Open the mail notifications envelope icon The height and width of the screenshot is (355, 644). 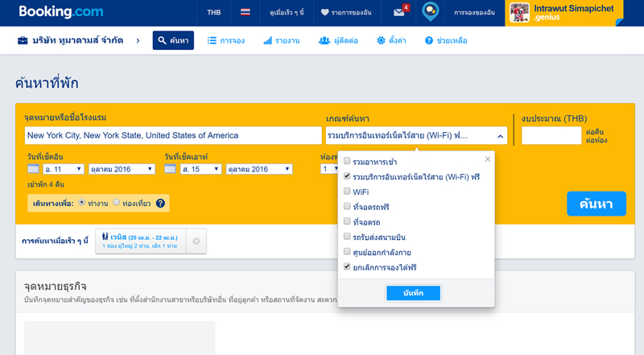[x=399, y=12]
